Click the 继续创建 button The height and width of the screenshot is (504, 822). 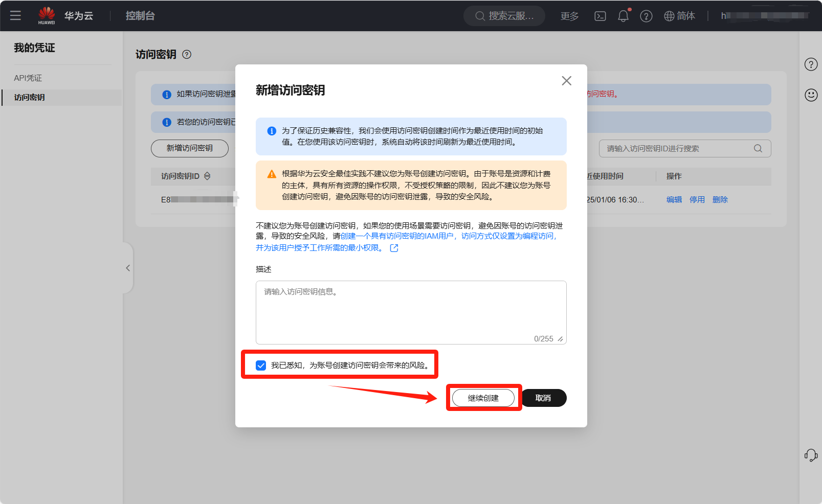pos(483,398)
